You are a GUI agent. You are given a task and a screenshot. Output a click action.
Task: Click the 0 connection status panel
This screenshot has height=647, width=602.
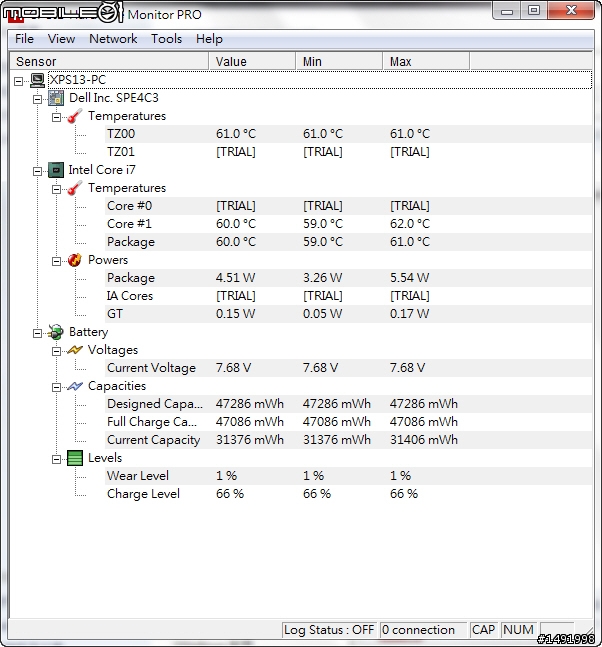point(423,630)
